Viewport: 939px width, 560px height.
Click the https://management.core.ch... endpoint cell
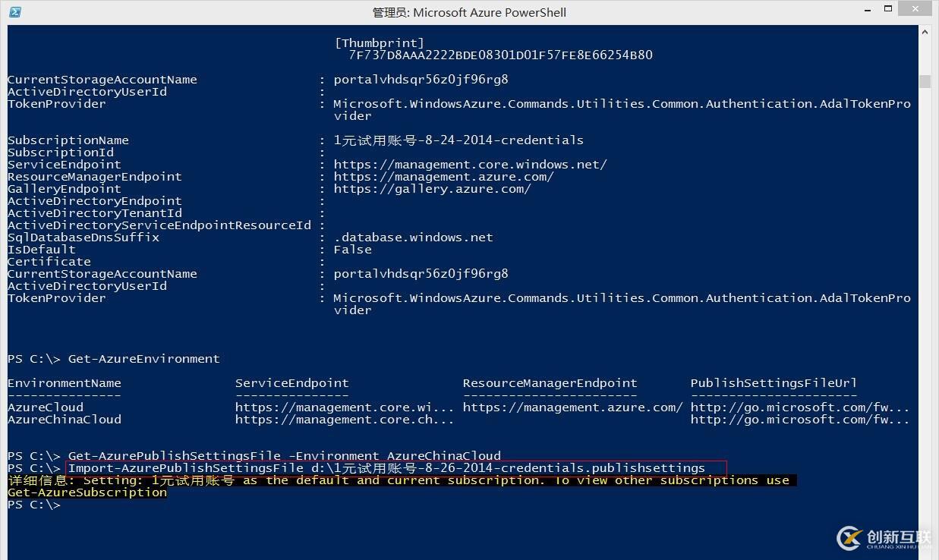coord(345,420)
